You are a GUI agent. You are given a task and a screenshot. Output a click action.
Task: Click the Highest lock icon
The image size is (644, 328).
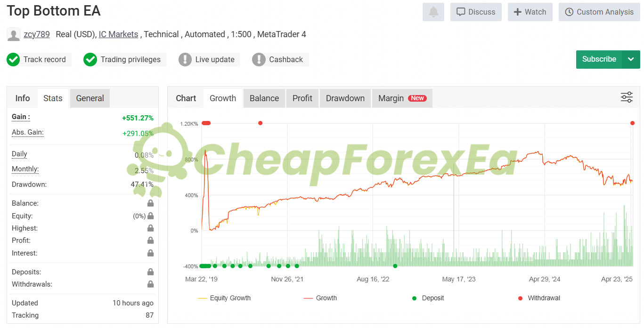pos(150,228)
